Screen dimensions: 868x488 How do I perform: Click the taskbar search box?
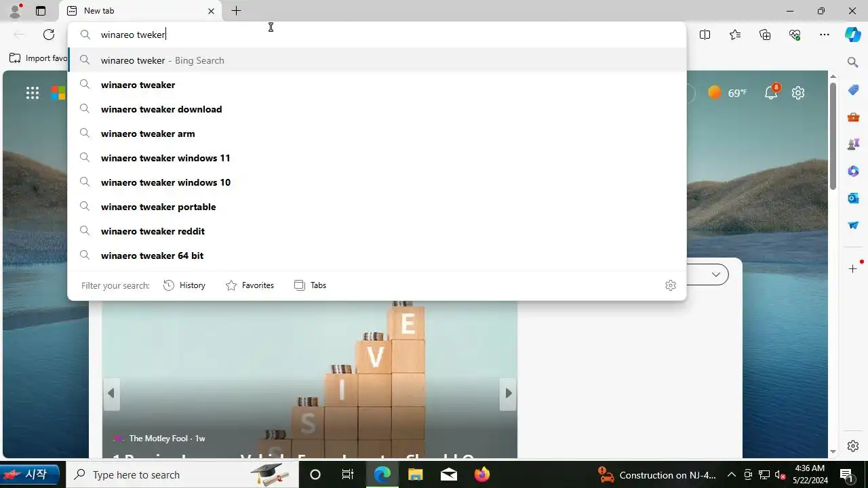tap(182, 474)
